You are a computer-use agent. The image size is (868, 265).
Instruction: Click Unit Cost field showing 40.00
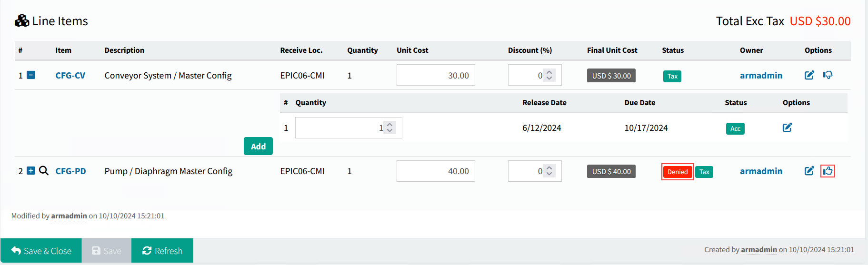coord(435,171)
